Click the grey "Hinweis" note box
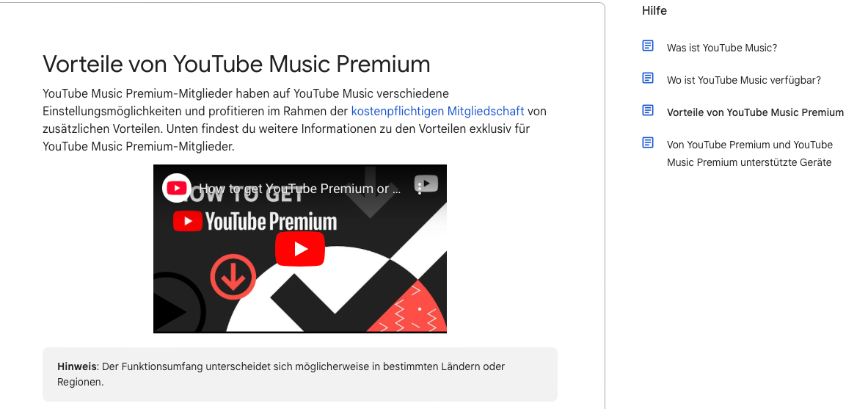868x409 pixels. tap(300, 374)
